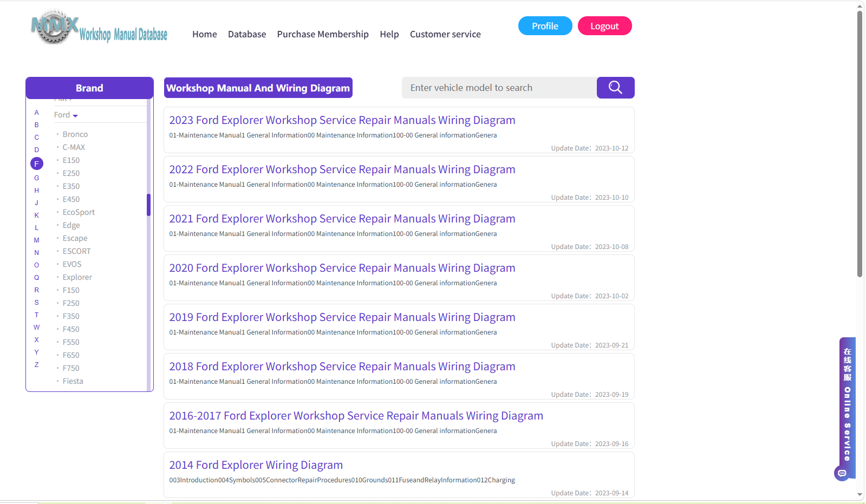Click the MMX Workshop Manual Database logo
The height and width of the screenshot is (504, 866).
(x=99, y=27)
